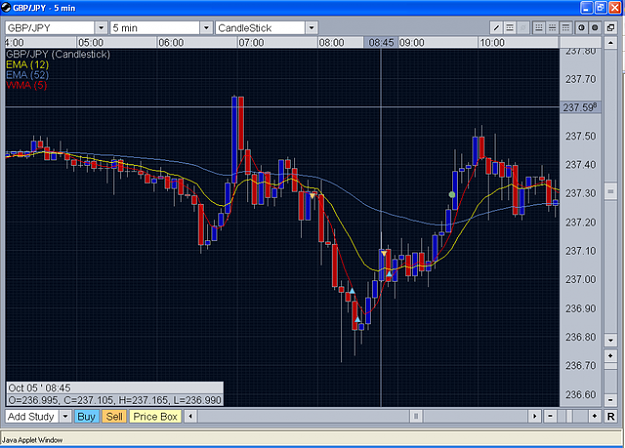Click the 237.00 price axis label
Image resolution: width=625 pixels, height=448 pixels.
pyautogui.click(x=581, y=279)
